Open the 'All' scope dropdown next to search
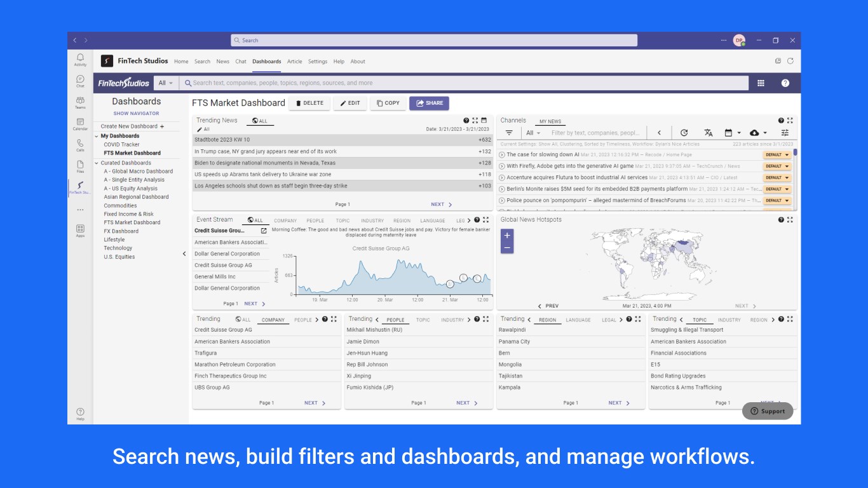868x488 pixels. (x=166, y=83)
